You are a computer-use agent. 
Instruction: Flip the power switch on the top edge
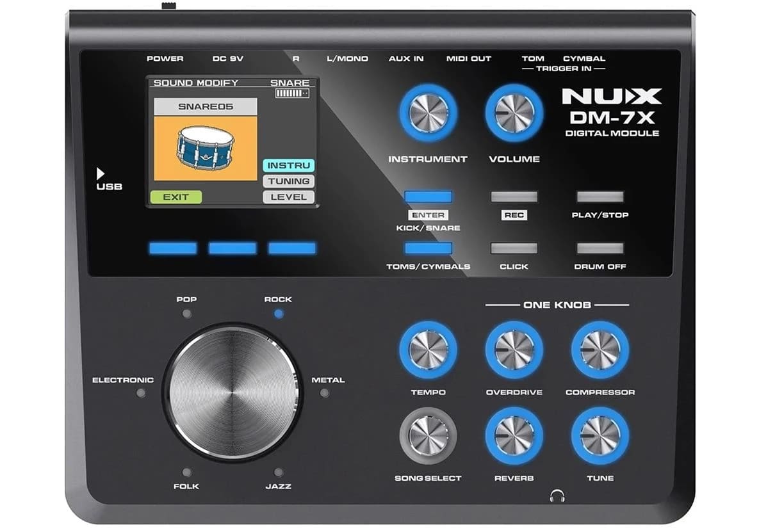click(x=168, y=6)
